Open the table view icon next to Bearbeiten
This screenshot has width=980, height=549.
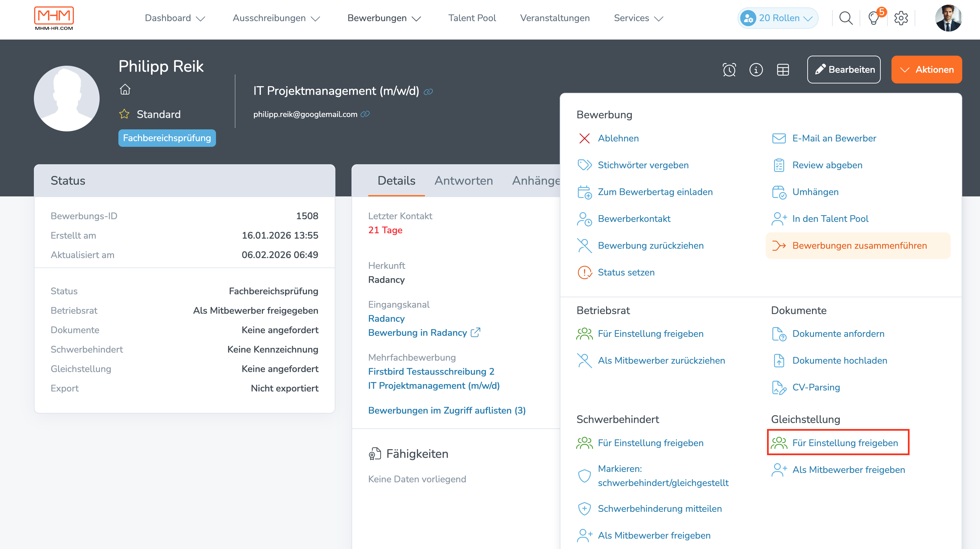[x=783, y=70]
